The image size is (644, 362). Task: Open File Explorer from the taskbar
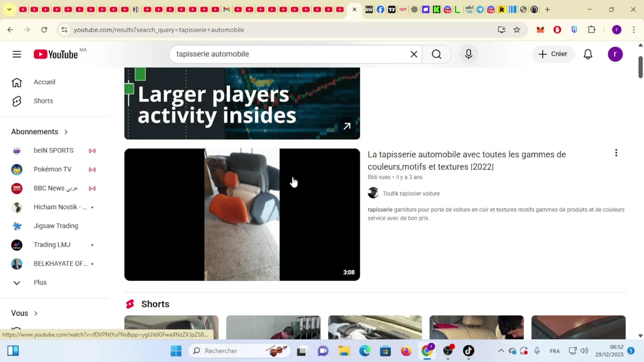(x=344, y=351)
